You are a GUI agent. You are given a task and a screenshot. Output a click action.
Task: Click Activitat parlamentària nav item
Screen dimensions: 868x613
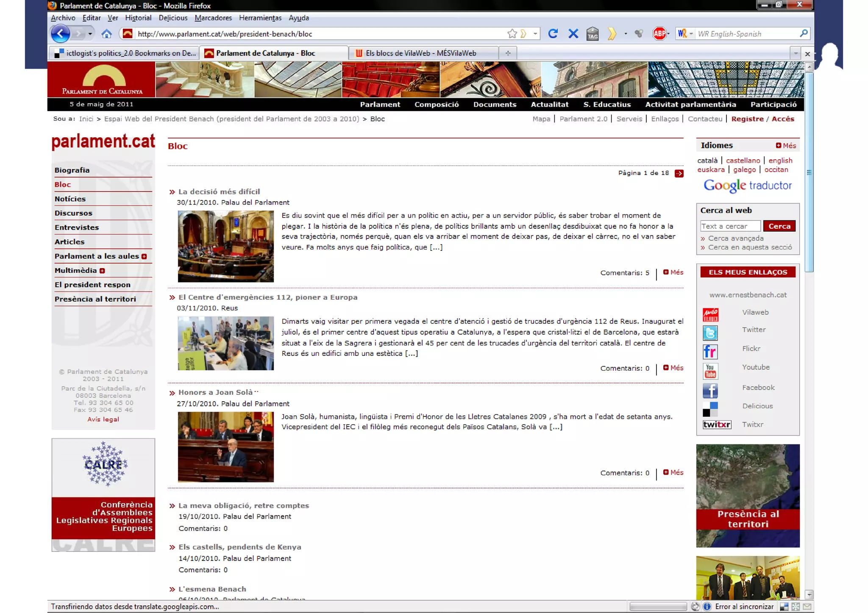pyautogui.click(x=690, y=105)
